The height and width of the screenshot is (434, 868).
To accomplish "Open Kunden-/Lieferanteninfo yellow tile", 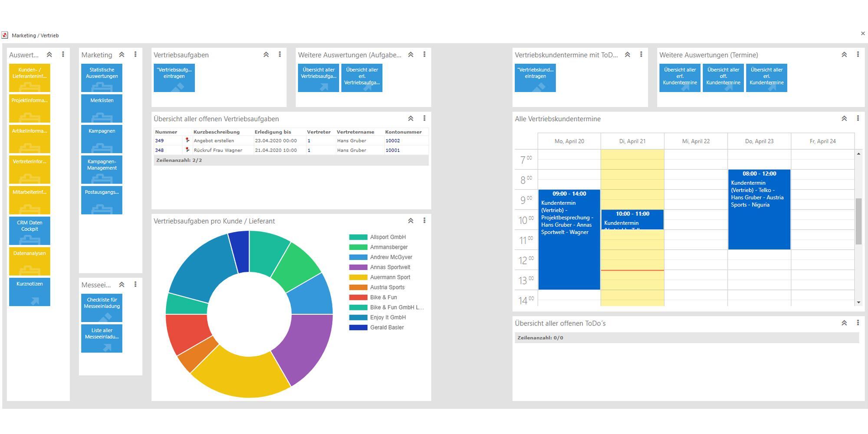I will coord(30,78).
